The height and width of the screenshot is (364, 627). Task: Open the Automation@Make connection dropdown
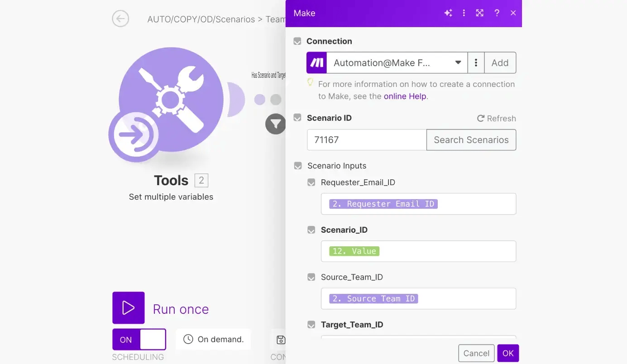point(397,63)
